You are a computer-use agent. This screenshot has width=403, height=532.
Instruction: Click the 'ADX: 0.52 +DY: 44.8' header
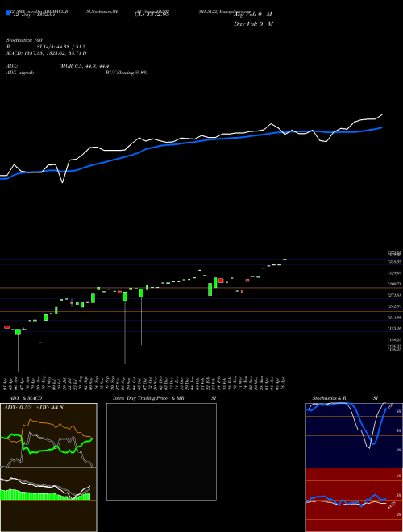[x=33, y=408]
